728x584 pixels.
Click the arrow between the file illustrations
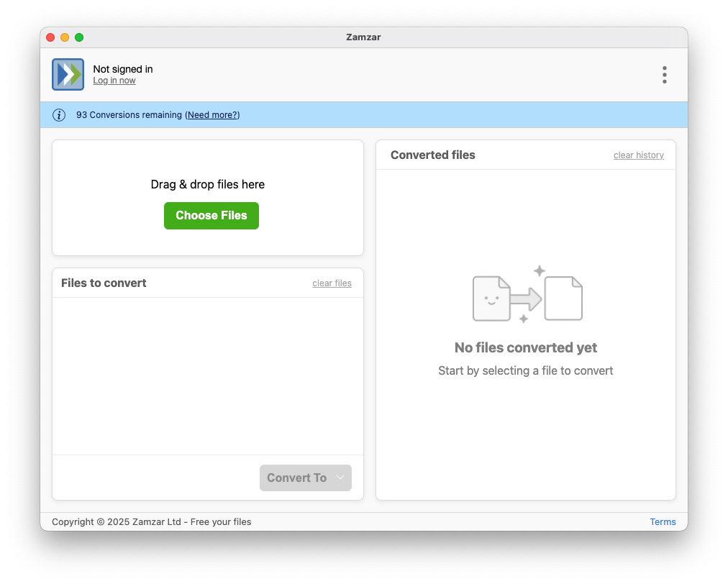pyautogui.click(x=527, y=297)
